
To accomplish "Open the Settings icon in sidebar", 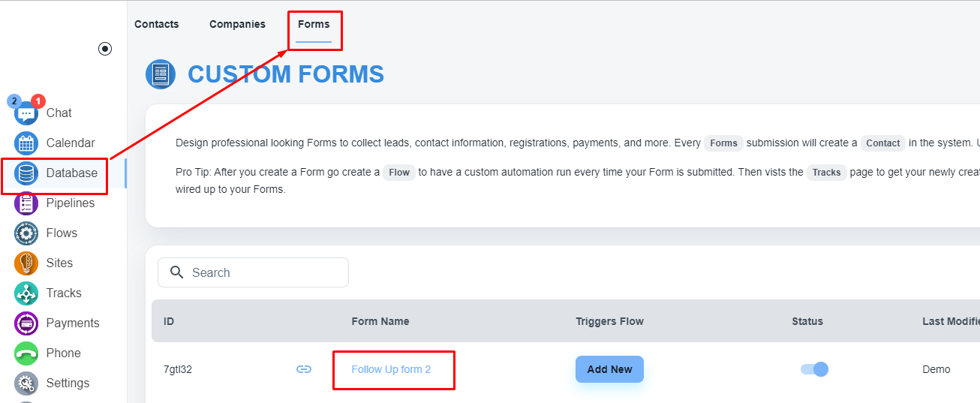I will click(26, 383).
